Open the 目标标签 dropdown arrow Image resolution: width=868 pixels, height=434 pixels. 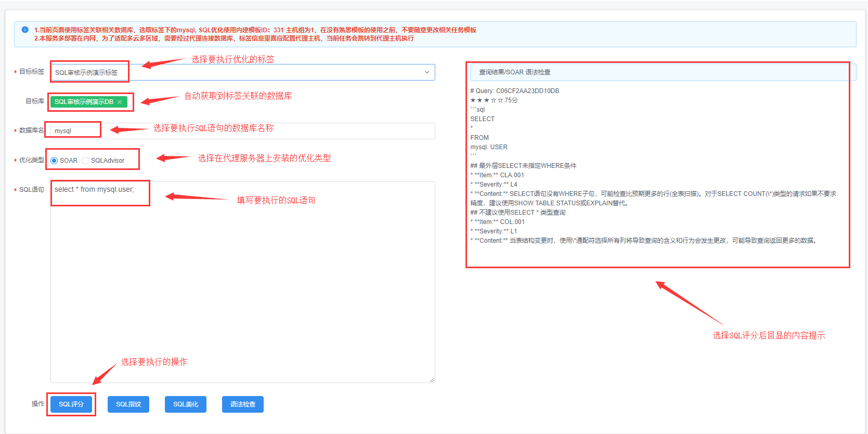pyautogui.click(x=427, y=72)
